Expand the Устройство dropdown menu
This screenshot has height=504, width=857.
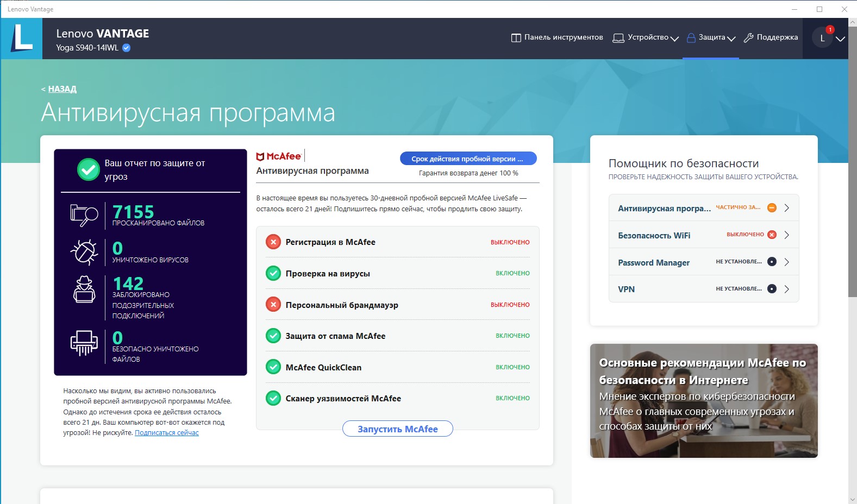pyautogui.click(x=646, y=37)
